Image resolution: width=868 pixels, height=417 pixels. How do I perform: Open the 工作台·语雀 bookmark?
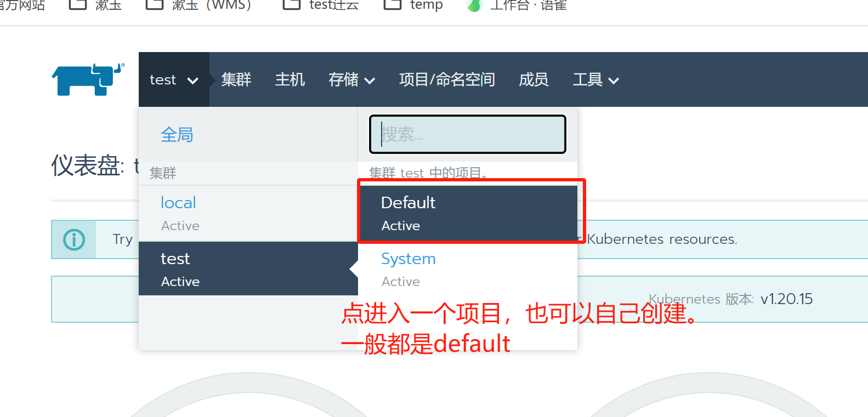(517, 5)
